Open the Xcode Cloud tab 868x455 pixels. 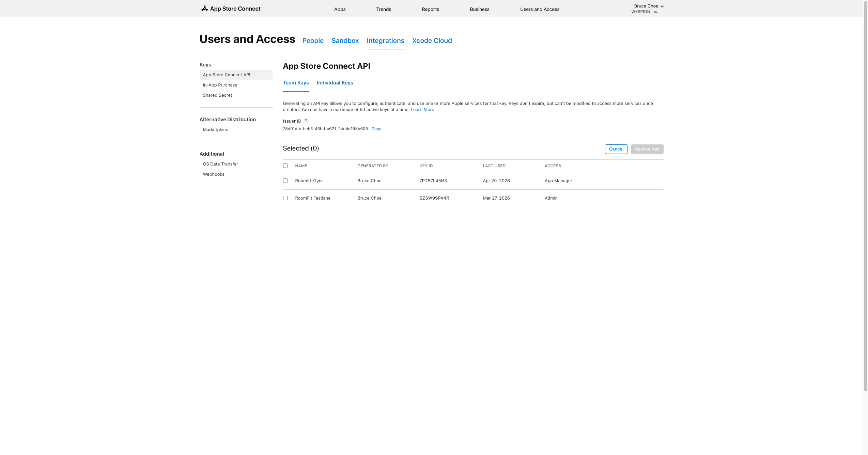point(432,41)
